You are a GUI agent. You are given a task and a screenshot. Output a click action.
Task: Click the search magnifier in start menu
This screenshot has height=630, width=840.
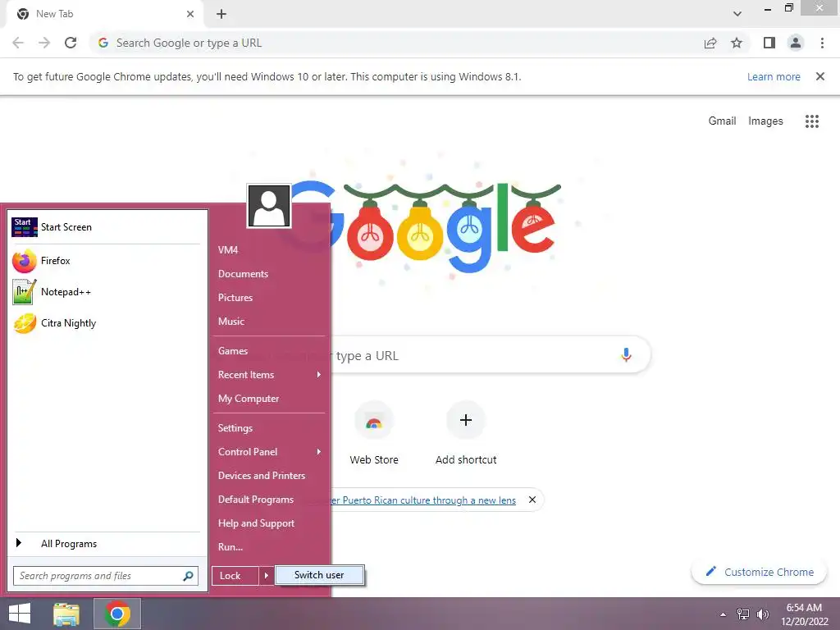click(x=188, y=576)
